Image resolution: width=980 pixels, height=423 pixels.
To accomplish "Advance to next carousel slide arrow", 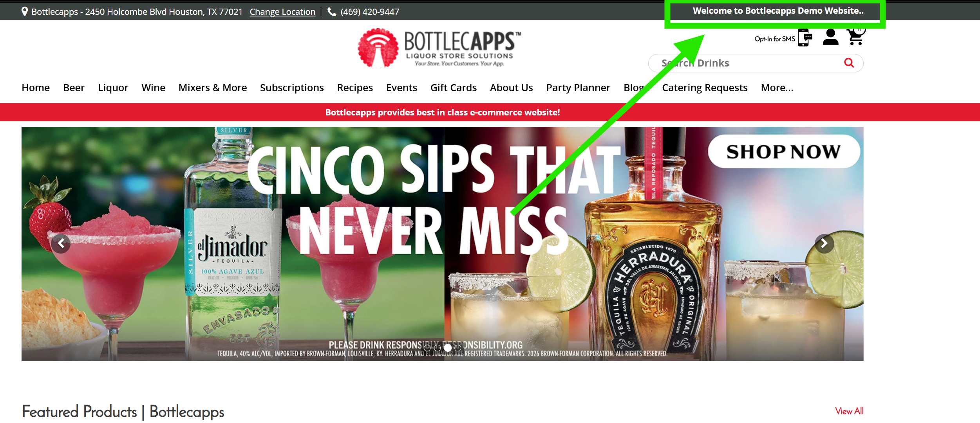I will coord(824,243).
